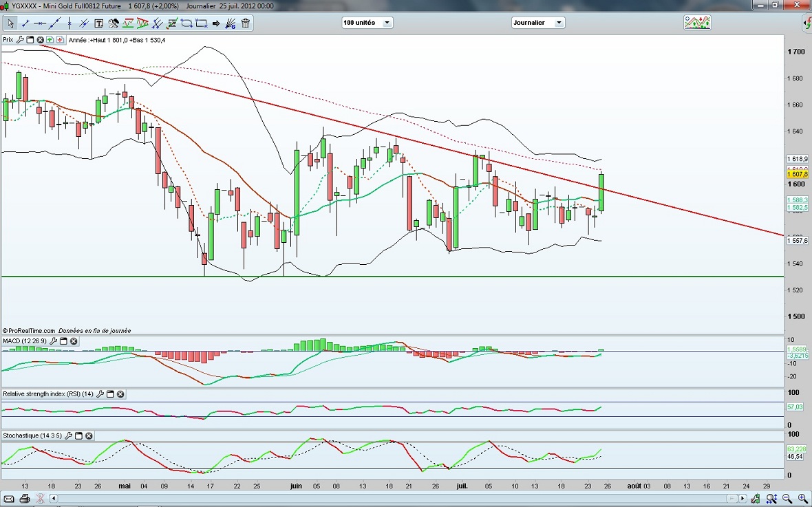Open the '100 unités' dropdown
Image resolution: width=812 pixels, height=507 pixels.
click(367, 23)
